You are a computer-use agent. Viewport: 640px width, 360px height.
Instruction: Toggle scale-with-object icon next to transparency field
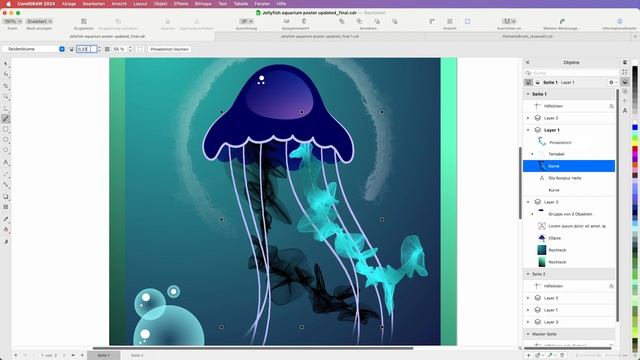[x=140, y=49]
